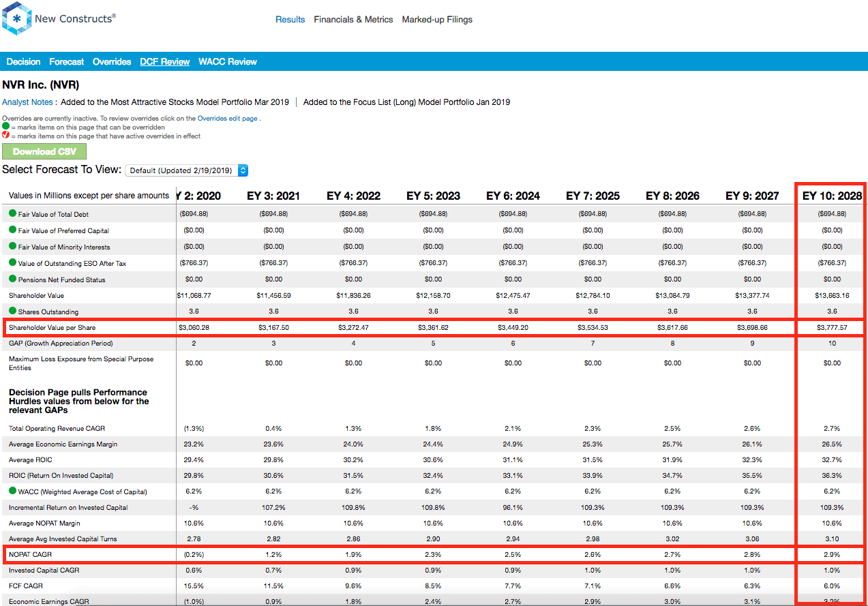Open the Select Forecast To View dropdown
Viewport: 868px width, 606px height.
click(186, 170)
